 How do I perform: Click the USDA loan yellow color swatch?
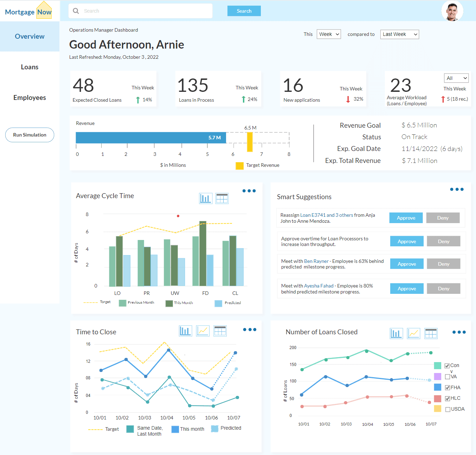click(x=438, y=409)
